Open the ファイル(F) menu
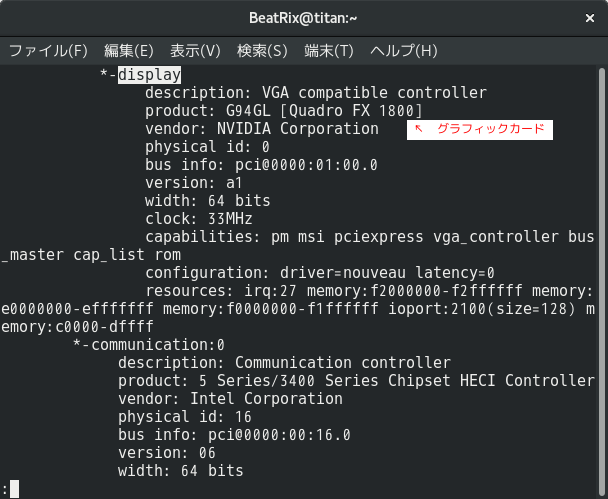Viewport: 608px width, 499px height. 48,51
